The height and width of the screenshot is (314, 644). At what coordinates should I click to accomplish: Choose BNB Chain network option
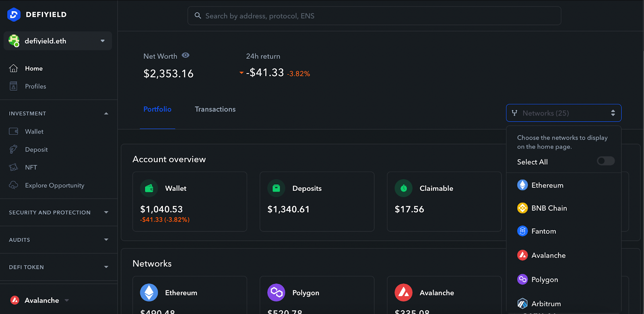click(549, 208)
